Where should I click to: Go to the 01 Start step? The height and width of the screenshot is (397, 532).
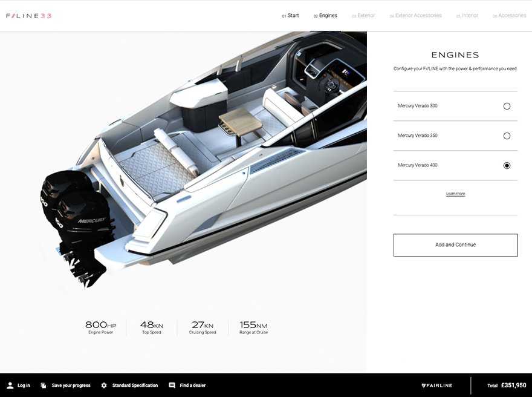click(290, 16)
